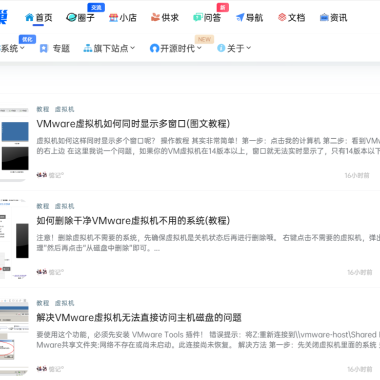Screen dimensions: 380x380
Task: Click 虚拟机 tag above 解决VMware虚拟机无法 article
Action: tap(64, 303)
